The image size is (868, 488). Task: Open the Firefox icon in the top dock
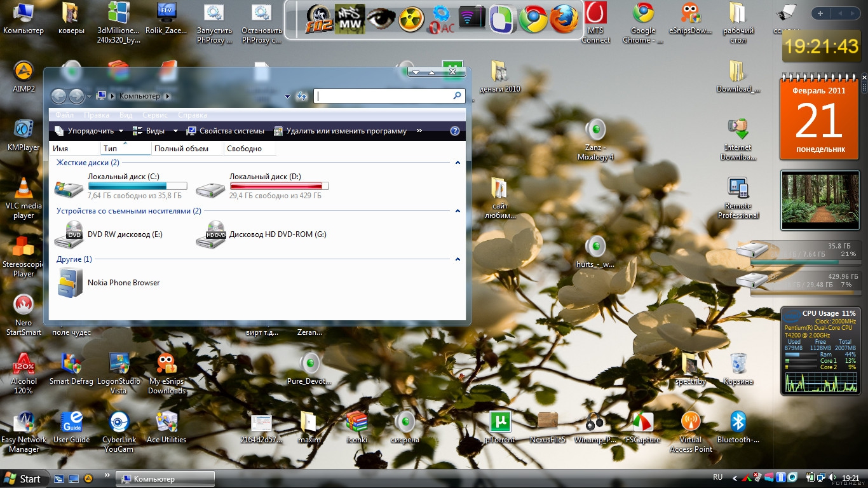pos(564,19)
